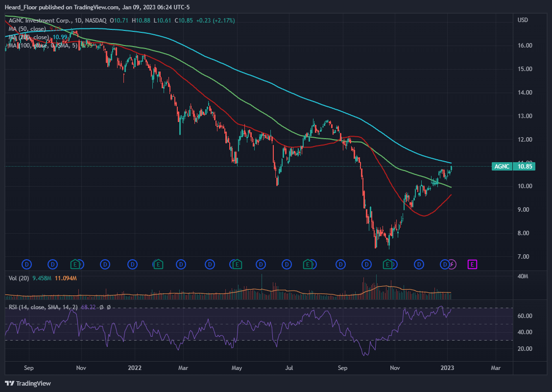Click the AGNC 10.85 current price label

point(513,166)
